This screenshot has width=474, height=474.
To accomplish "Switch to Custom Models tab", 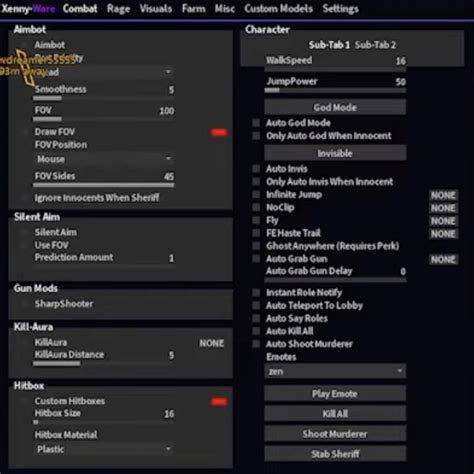I will 278,8.
